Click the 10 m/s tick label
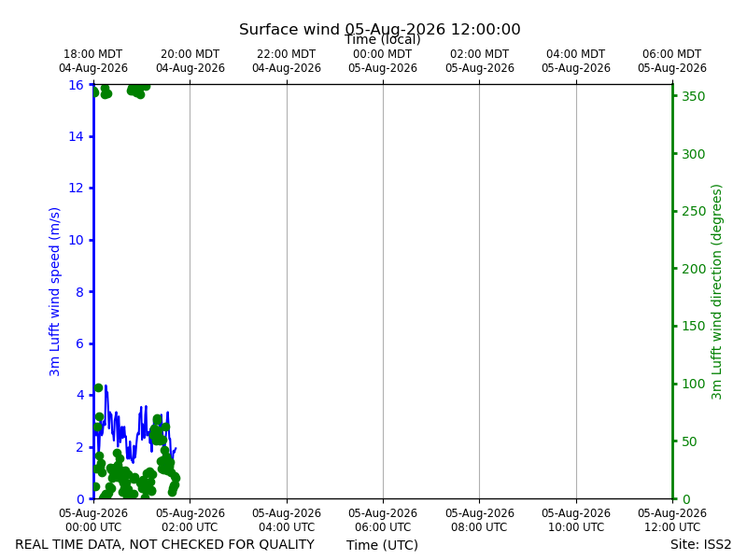 coord(77,240)
